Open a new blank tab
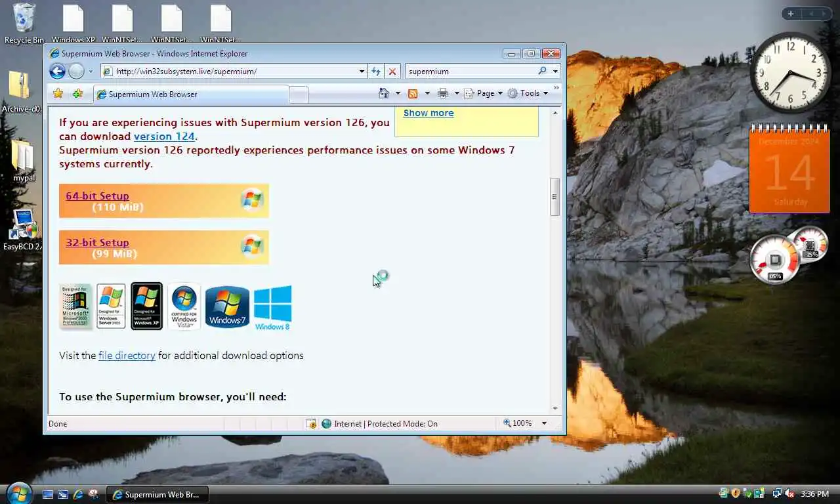 299,94
